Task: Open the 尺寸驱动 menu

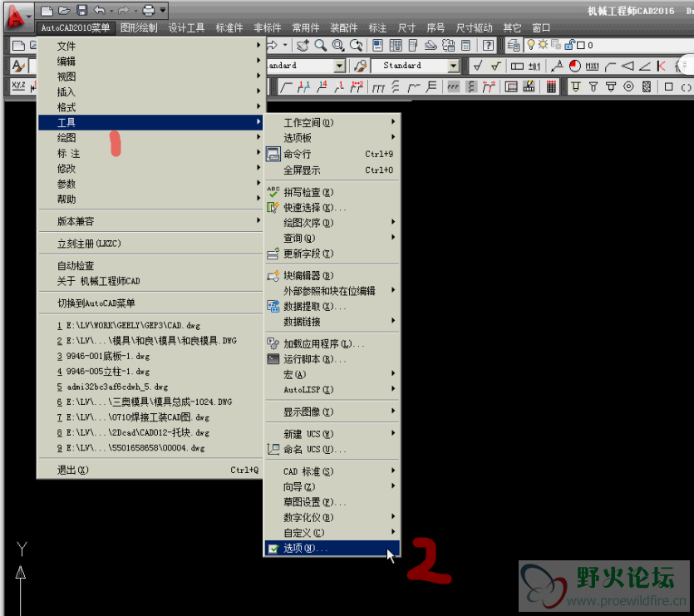Action: (474, 28)
